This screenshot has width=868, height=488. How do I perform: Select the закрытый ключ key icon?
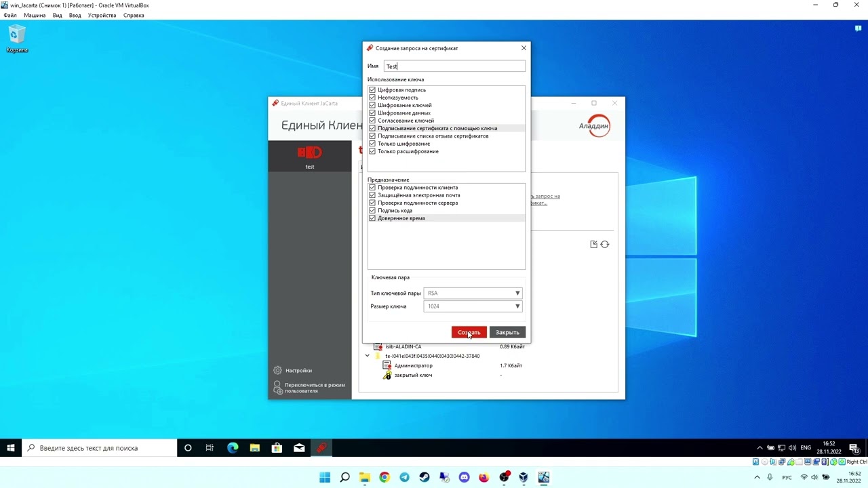387,375
